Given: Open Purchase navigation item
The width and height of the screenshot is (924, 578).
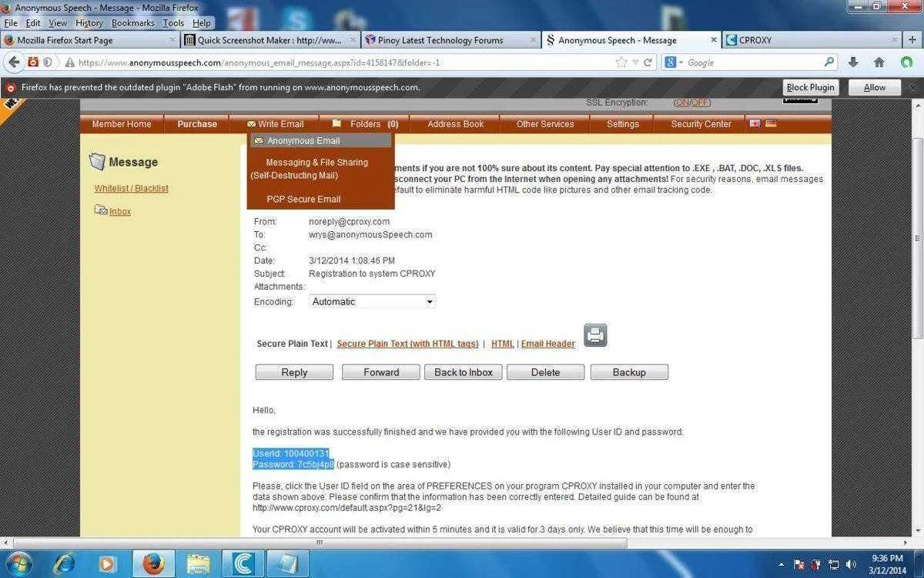Looking at the screenshot, I should (x=197, y=124).
